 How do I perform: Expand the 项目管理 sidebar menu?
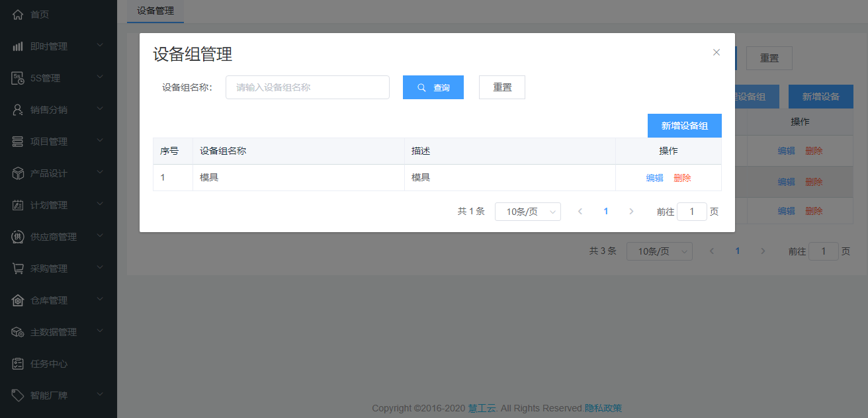[100, 141]
